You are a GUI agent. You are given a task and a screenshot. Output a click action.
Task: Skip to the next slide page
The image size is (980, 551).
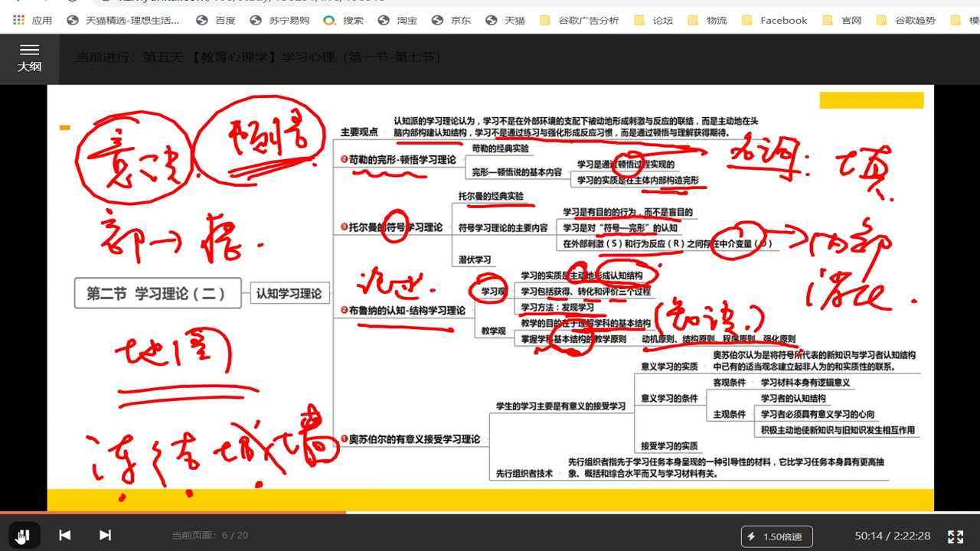click(x=106, y=535)
